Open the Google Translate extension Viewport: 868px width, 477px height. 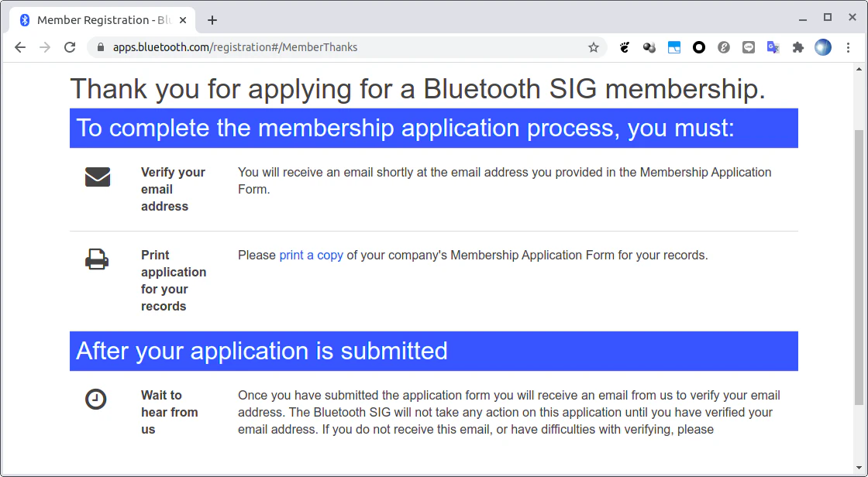click(x=773, y=47)
